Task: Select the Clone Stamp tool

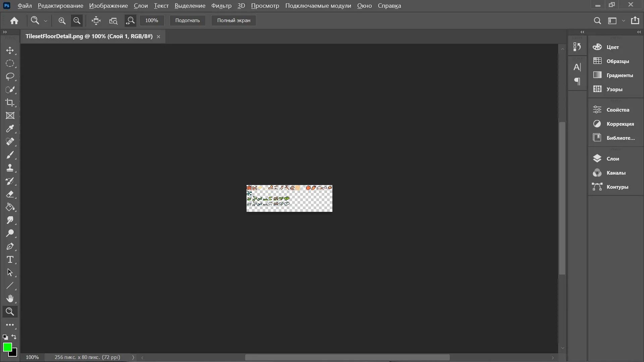Action: pyautogui.click(x=10, y=168)
